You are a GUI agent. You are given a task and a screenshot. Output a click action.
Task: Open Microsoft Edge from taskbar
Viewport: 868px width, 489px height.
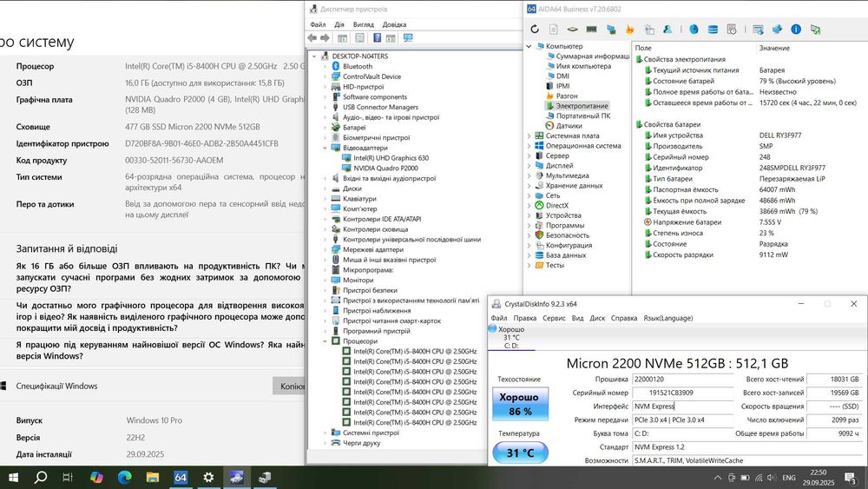click(124, 478)
